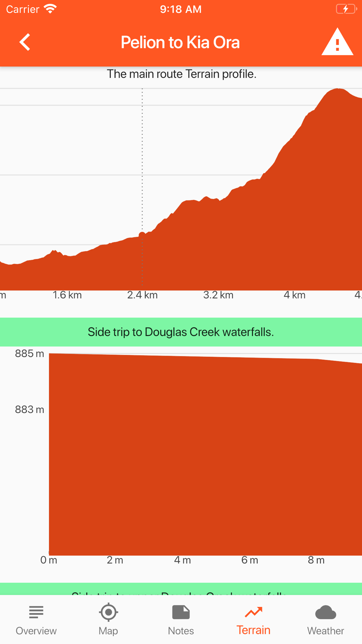Image resolution: width=362 pixels, height=644 pixels.
Task: Tap the Terrain trend-line icon
Action: pyautogui.click(x=253, y=612)
